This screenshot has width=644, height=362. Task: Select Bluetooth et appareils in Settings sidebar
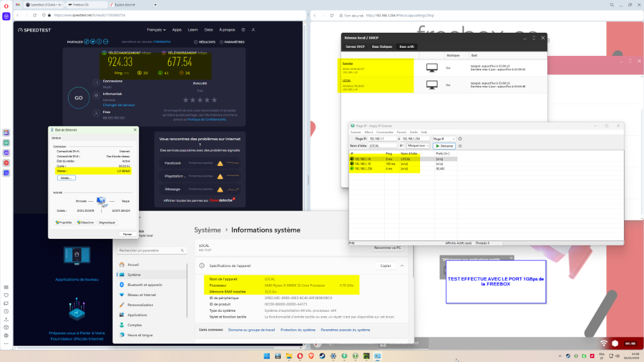pos(144,285)
